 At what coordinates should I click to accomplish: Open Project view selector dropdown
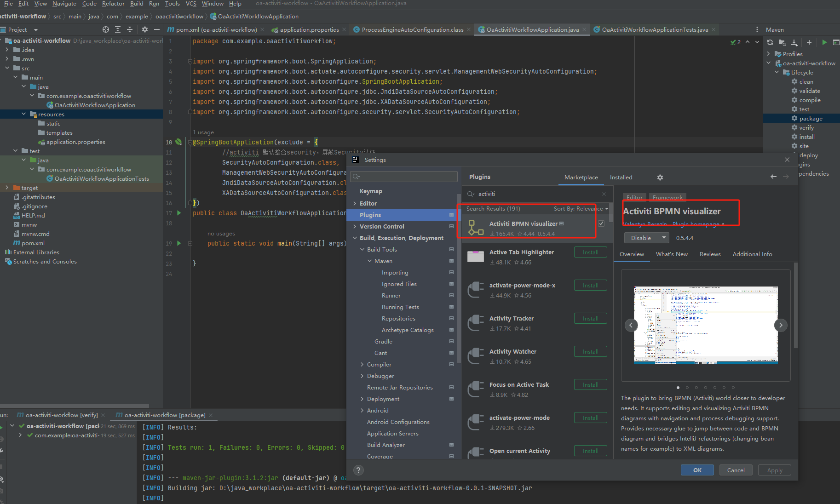click(x=35, y=30)
